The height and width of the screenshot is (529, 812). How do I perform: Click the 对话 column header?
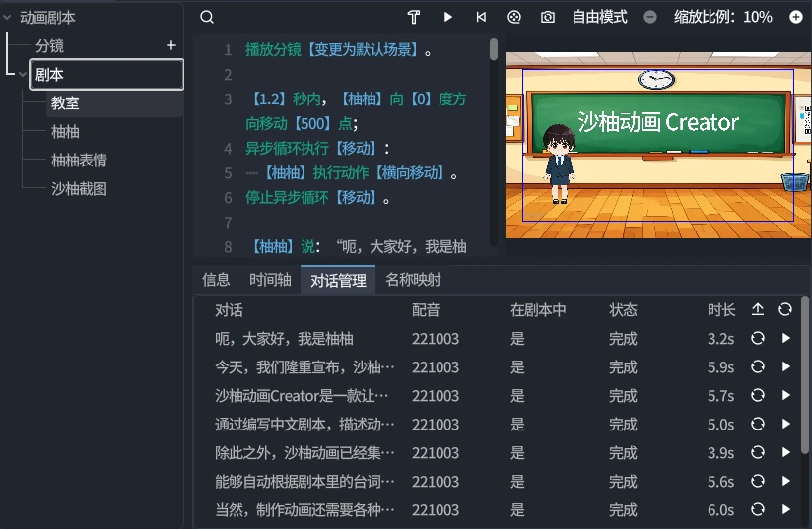[229, 310]
